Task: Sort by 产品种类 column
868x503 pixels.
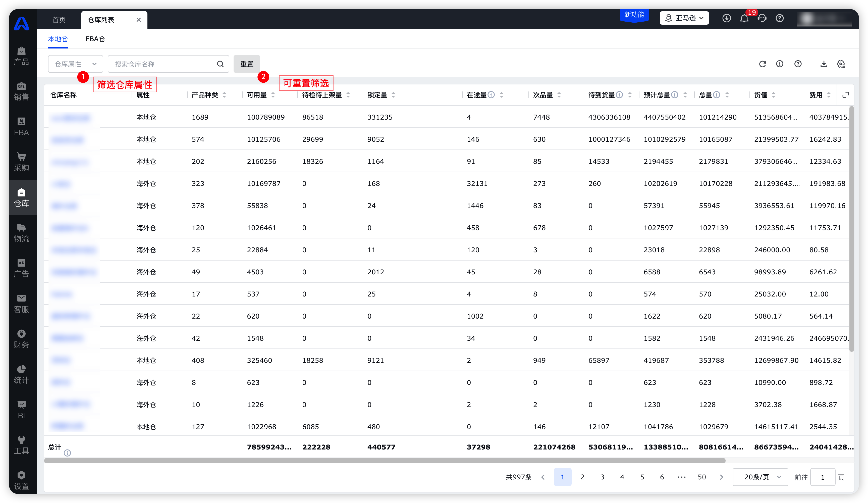Action: click(224, 95)
